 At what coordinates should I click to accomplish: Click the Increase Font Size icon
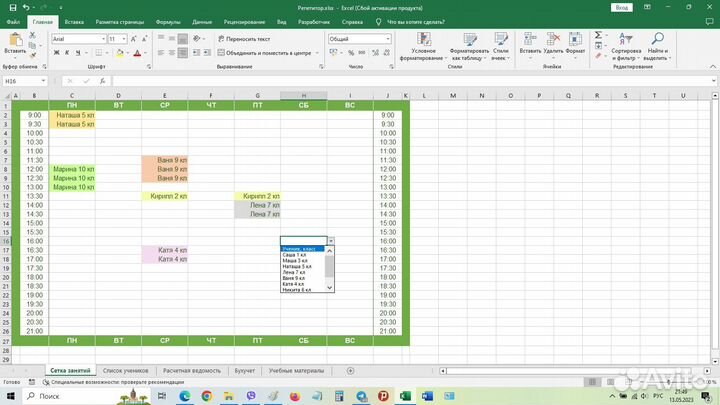tap(133, 39)
